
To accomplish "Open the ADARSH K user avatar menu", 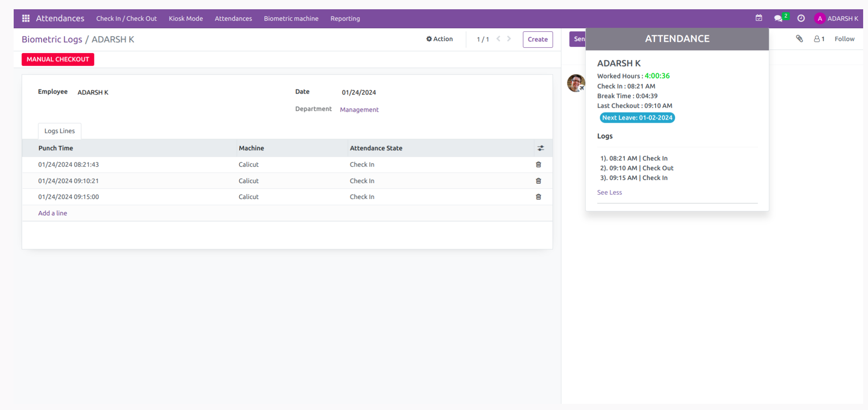I will click(836, 19).
